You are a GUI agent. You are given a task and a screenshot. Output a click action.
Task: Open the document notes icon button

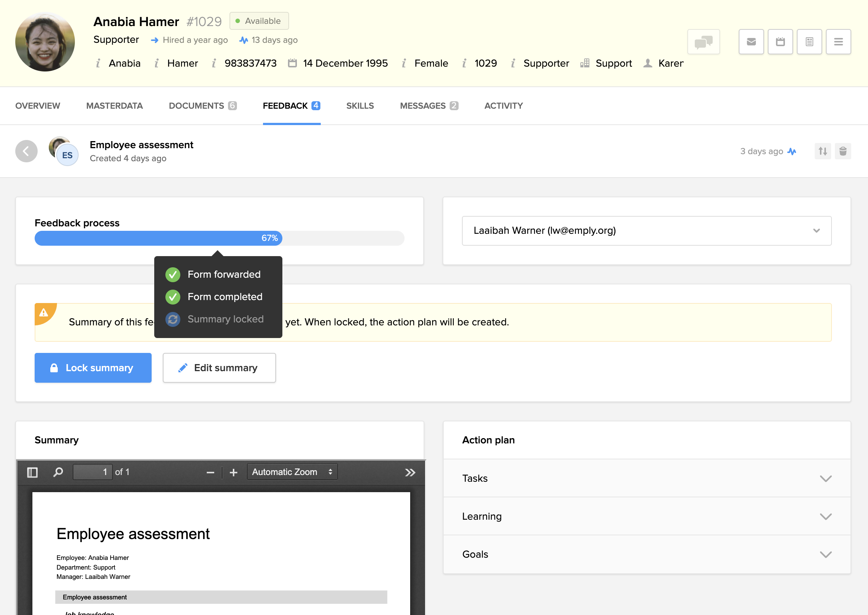pyautogui.click(x=809, y=42)
